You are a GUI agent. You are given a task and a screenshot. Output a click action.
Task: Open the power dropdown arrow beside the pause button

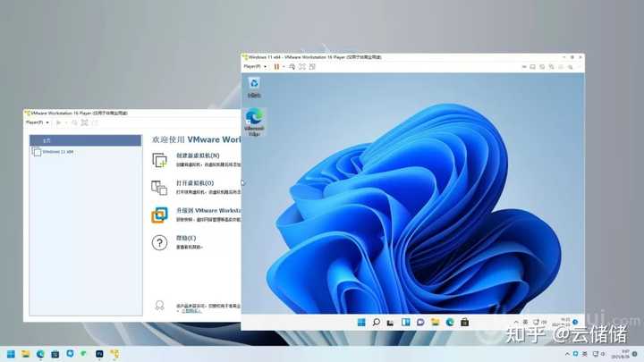[284, 66]
